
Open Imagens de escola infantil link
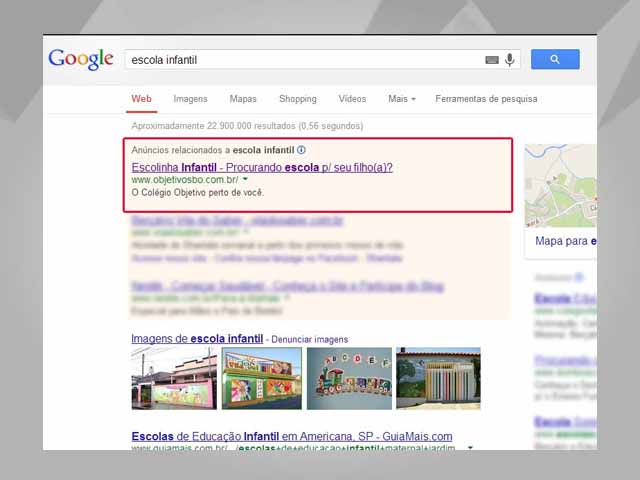tap(197, 339)
